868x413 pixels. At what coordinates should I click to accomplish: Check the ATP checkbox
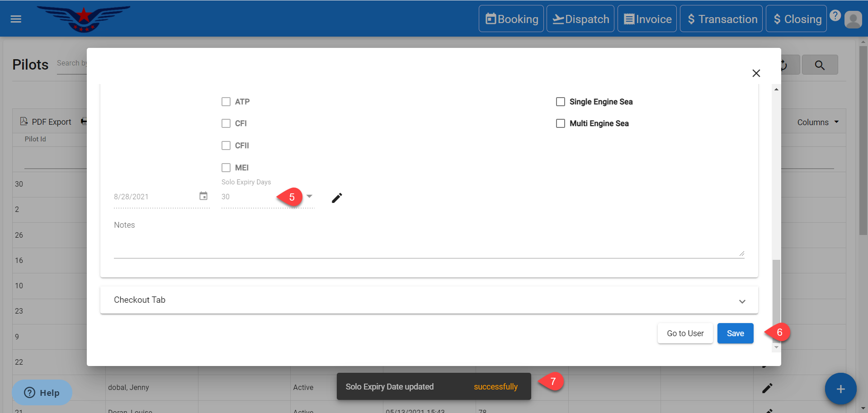tap(226, 102)
